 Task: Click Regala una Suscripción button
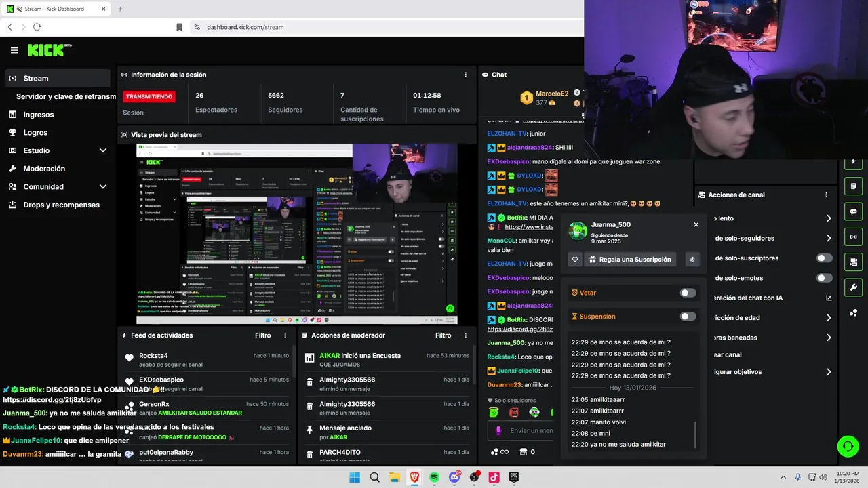(x=630, y=260)
